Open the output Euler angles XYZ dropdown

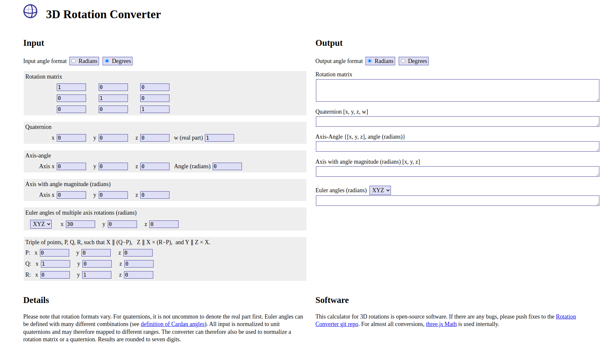[380, 190]
